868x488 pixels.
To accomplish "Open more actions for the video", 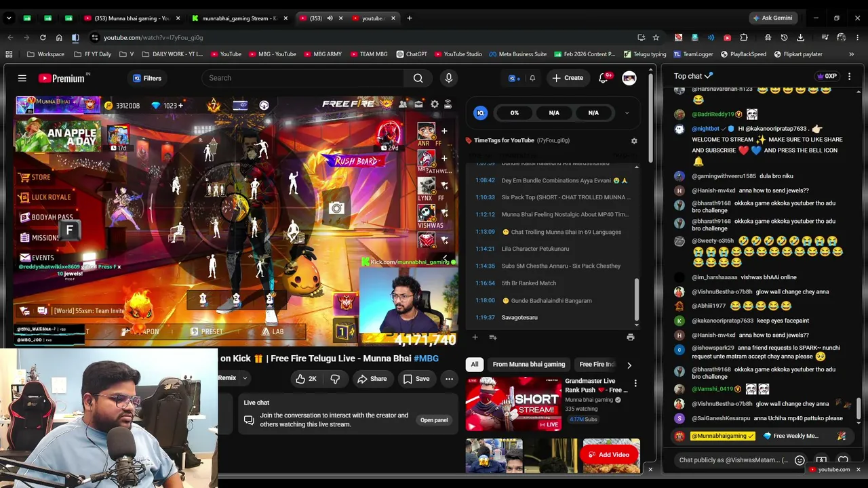I will [449, 379].
